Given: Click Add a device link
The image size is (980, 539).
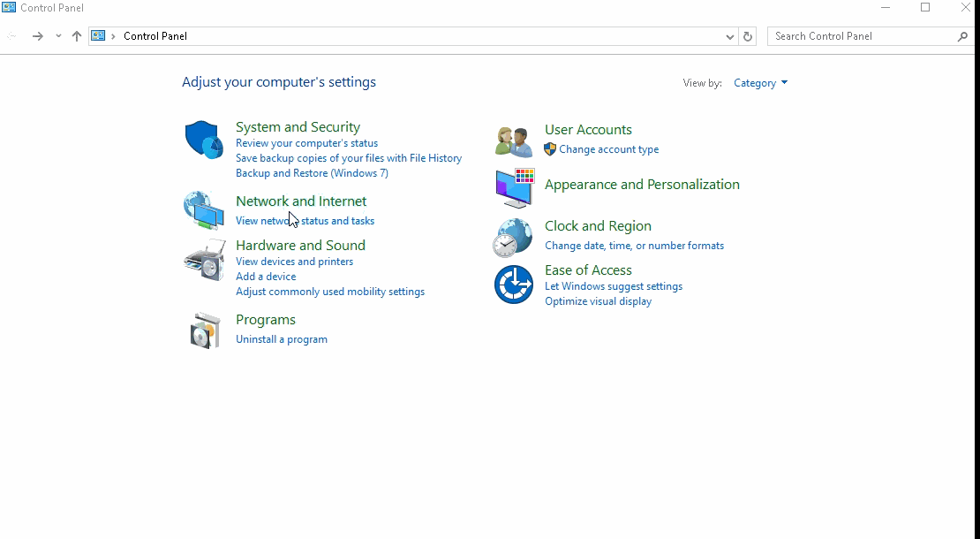Looking at the screenshot, I should (x=266, y=277).
